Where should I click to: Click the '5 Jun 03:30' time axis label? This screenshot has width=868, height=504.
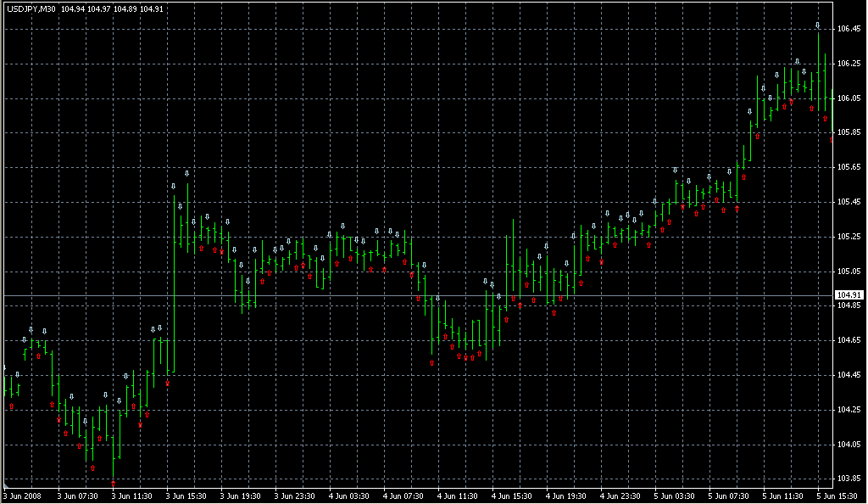[673, 496]
